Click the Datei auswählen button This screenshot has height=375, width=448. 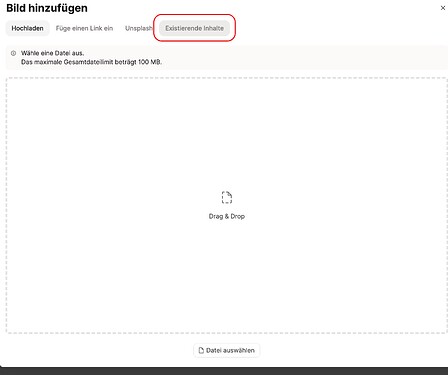[227, 350]
